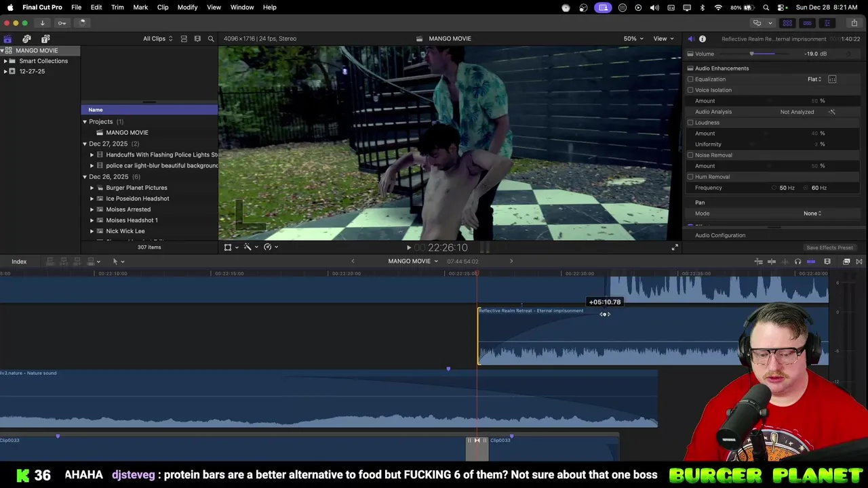868x488 pixels.
Task: Click the Name column header
Action: [x=149, y=110]
